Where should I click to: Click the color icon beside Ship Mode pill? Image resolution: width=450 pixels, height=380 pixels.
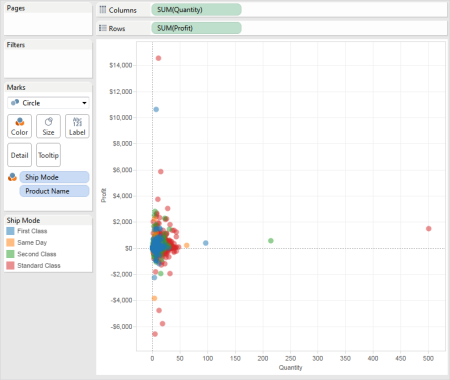12,177
